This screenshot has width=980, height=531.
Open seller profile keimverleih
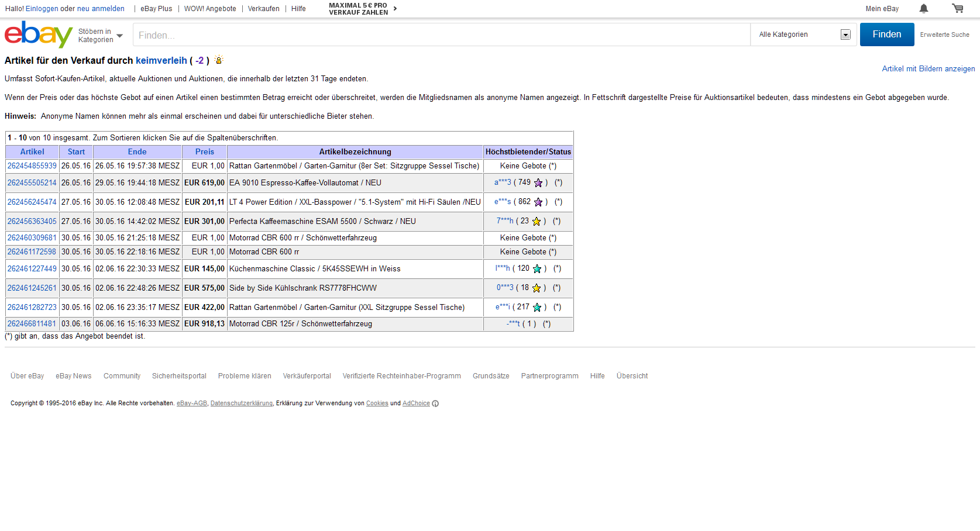161,60
